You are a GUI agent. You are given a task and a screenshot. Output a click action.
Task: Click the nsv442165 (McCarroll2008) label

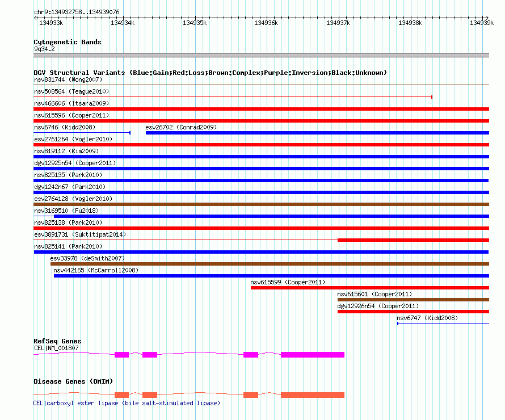pos(96,270)
